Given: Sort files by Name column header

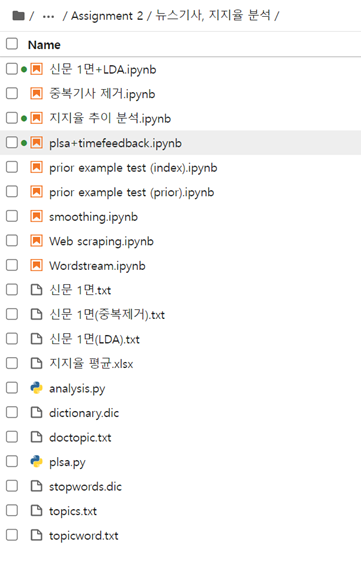Looking at the screenshot, I should pyautogui.click(x=44, y=45).
